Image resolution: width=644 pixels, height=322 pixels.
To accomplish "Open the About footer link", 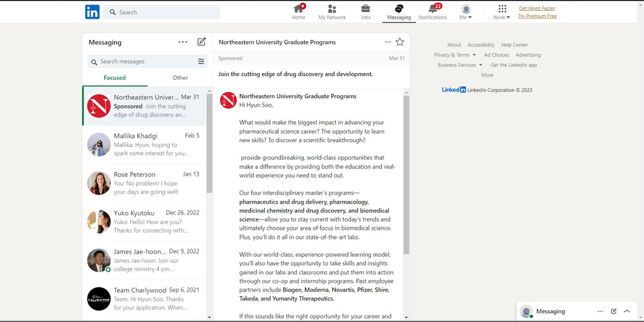I will pos(454,45).
